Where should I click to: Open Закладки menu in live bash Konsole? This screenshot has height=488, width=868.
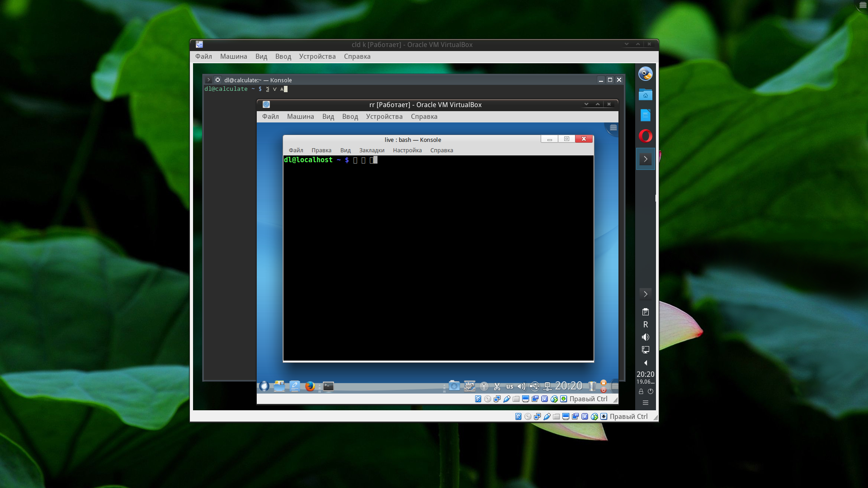(372, 150)
